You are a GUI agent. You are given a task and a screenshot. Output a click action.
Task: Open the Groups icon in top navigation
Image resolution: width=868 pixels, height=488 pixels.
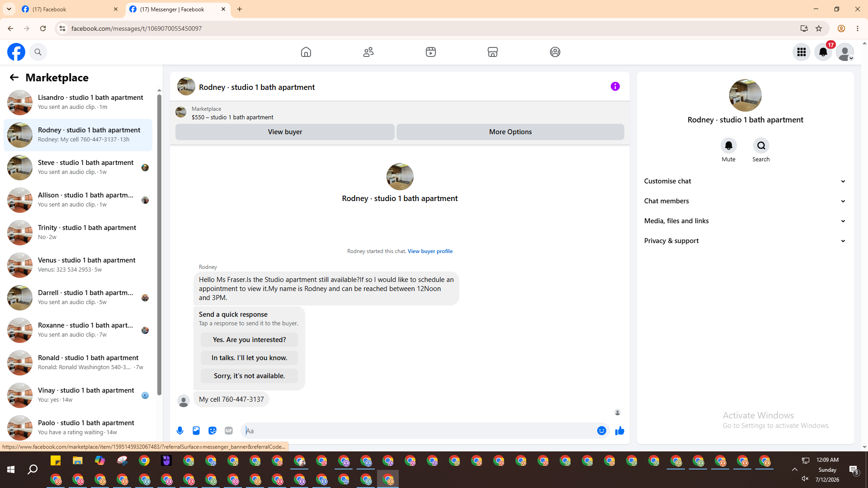(555, 52)
